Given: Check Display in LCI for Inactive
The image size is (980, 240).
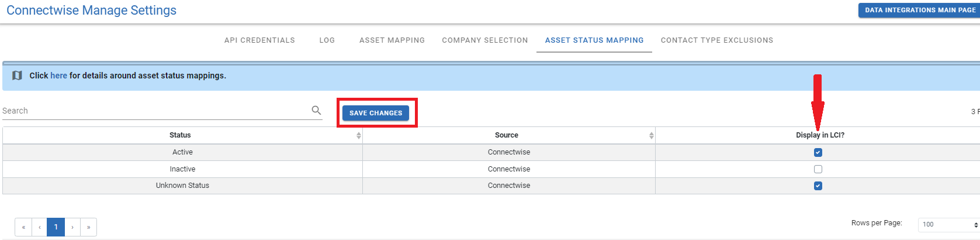Looking at the screenshot, I should tap(818, 169).
